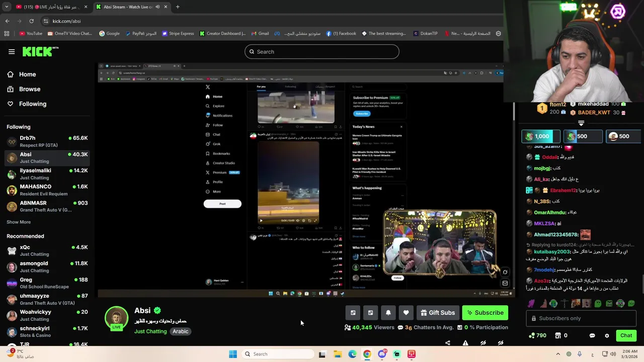Reload the kick.com page
This screenshot has width=644, height=362.
(x=31, y=21)
